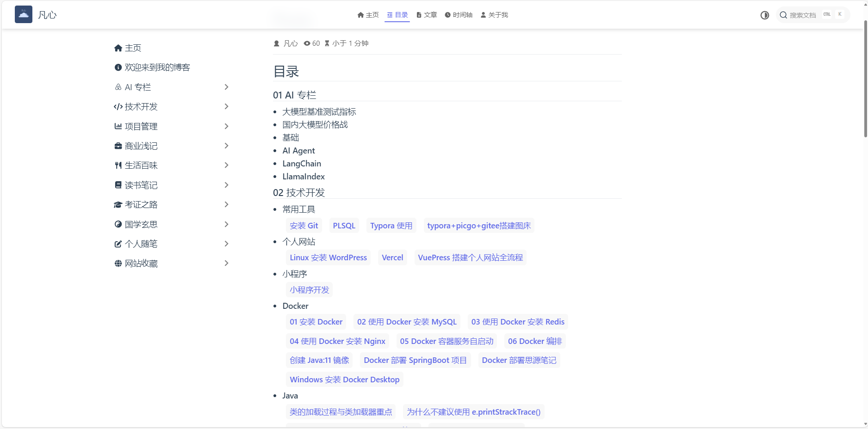Viewport: 868px width, 429px height.
Task: Click the AI 专栏 sidebar icon
Action: click(118, 87)
